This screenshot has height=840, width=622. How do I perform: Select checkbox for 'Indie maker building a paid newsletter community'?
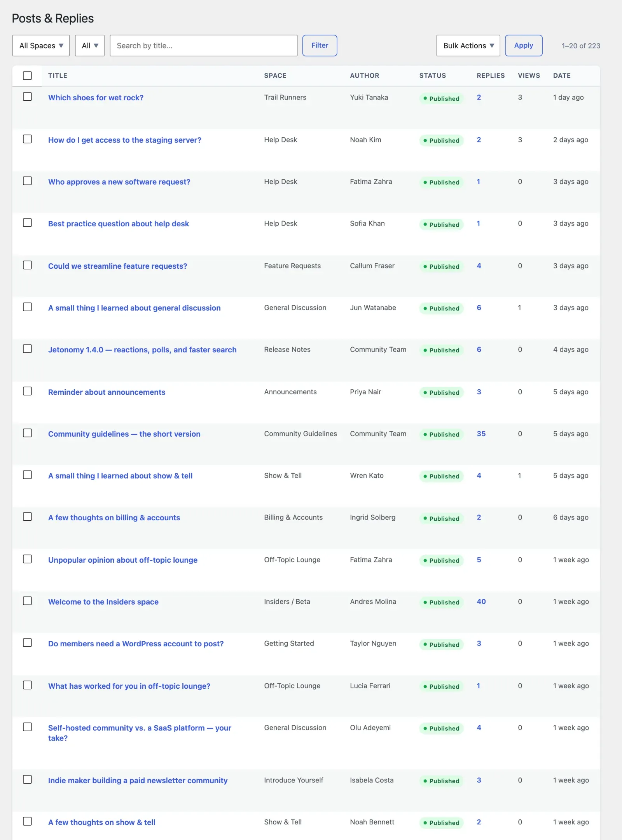[x=27, y=780]
